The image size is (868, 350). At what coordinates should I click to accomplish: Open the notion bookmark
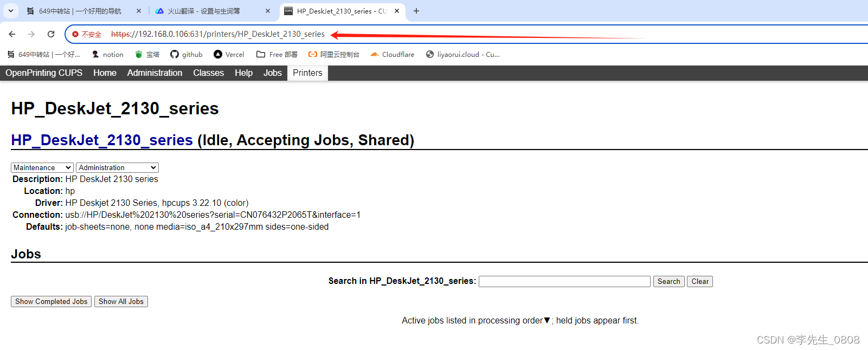(107, 54)
